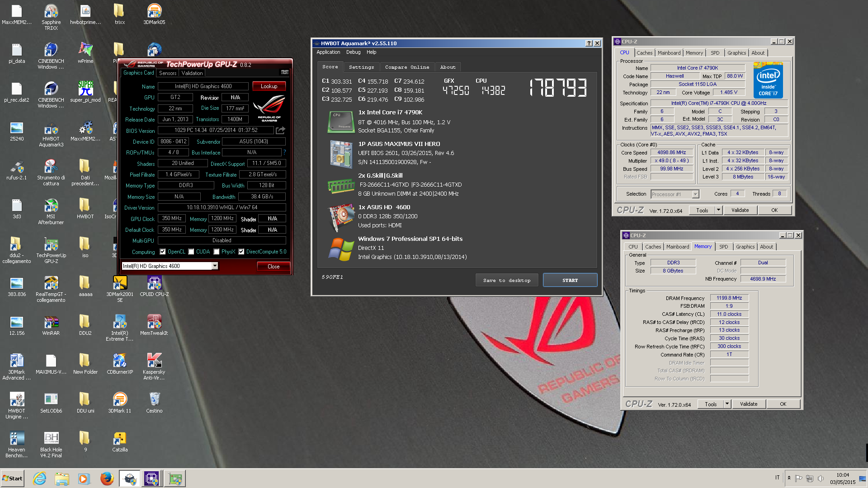
Task: Launch Internet Explorer from the taskbar
Action: point(40,479)
